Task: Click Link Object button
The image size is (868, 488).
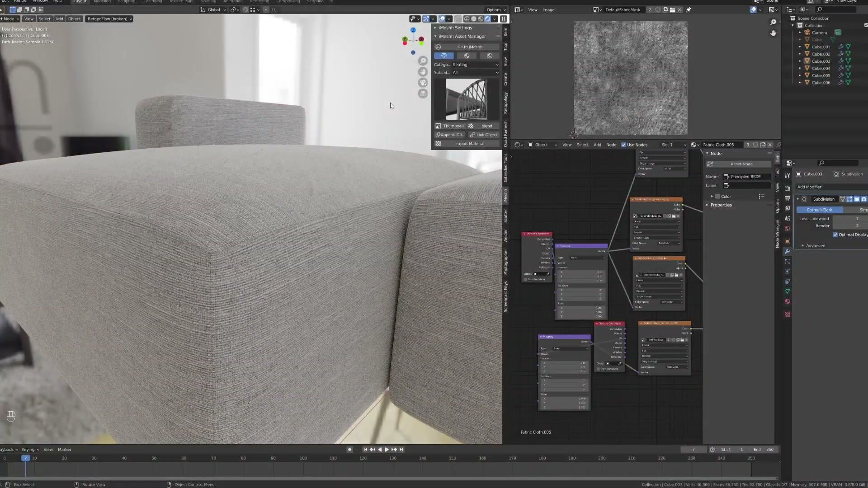Action: coord(484,135)
